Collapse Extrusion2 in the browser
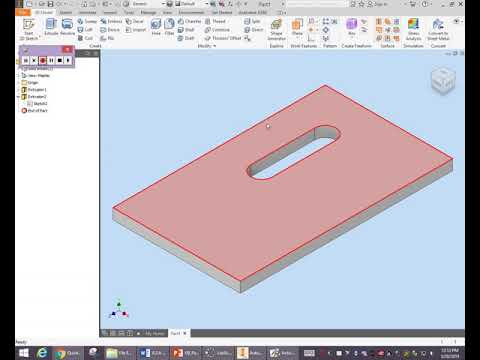Screen dimensions: 480x360 pyautogui.click(x=18, y=97)
